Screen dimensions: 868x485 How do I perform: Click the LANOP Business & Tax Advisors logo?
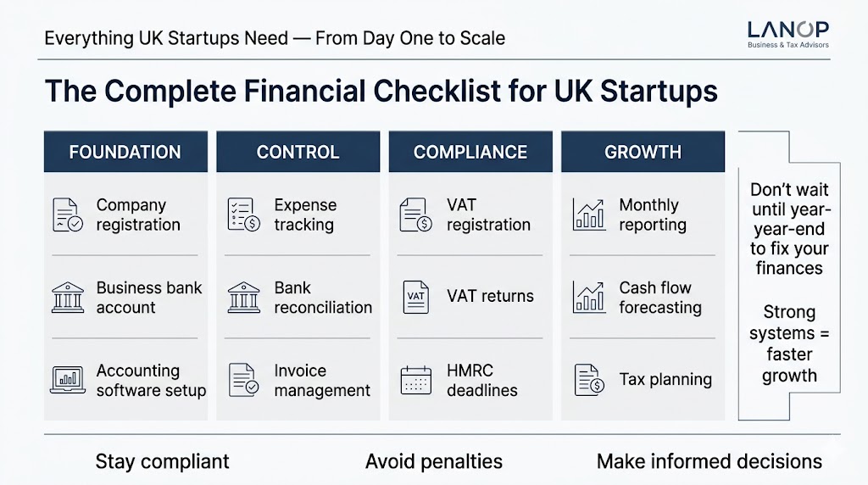(x=788, y=34)
